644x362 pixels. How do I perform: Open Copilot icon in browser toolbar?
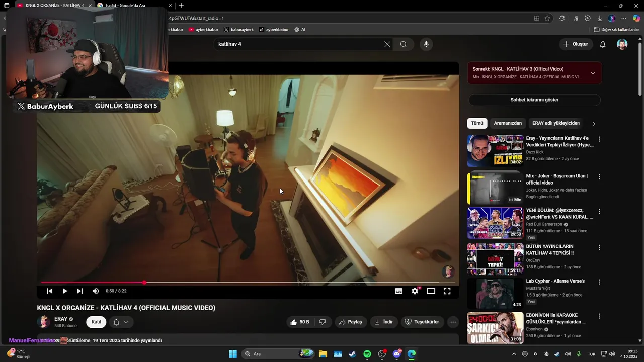[636, 18]
